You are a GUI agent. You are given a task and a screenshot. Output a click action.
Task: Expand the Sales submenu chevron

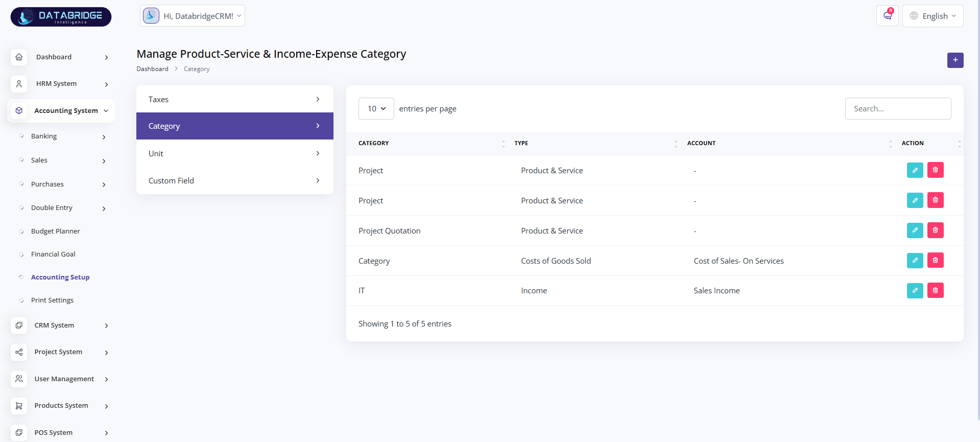(x=104, y=161)
